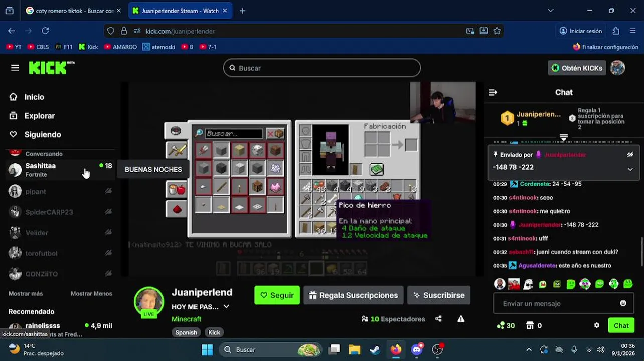644x361 pixels.
Task: Open Windows Start menu
Action: (207, 349)
